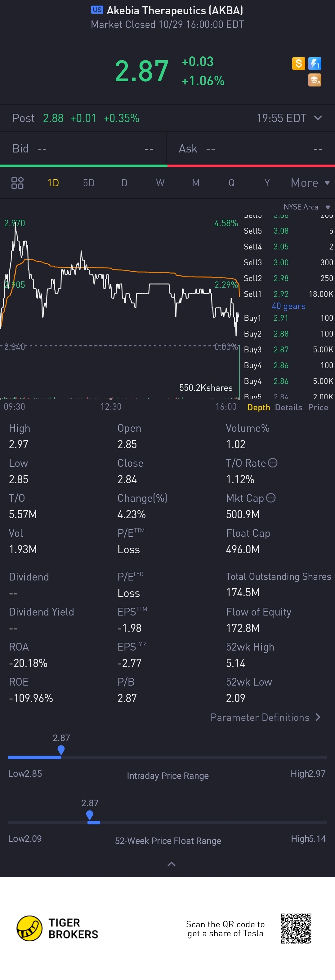Tap the Mkt Cap info icon

(x=271, y=498)
